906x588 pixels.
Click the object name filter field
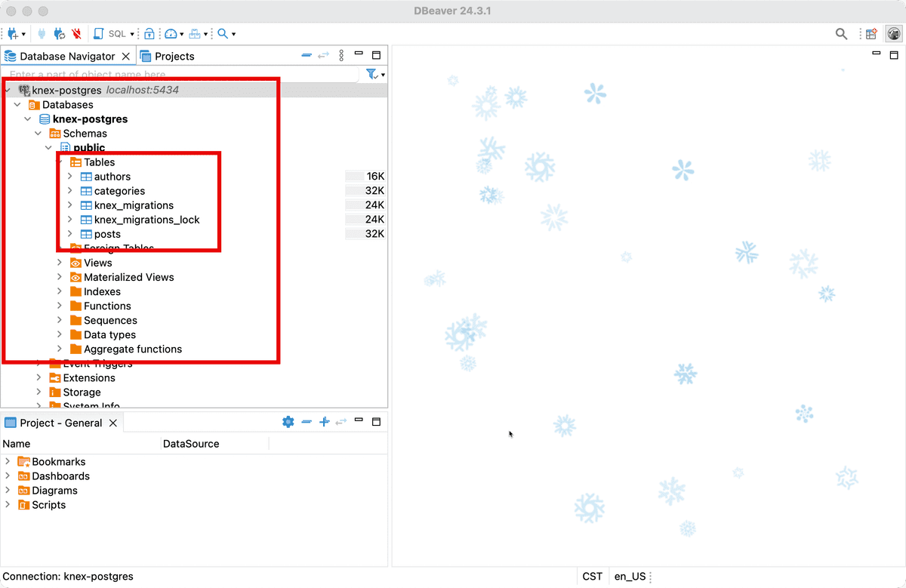click(181, 75)
